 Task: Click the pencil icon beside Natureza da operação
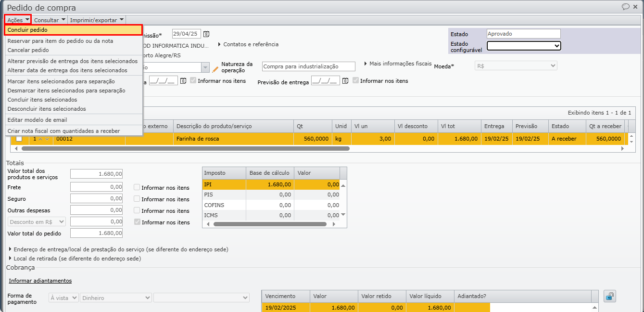(215, 69)
